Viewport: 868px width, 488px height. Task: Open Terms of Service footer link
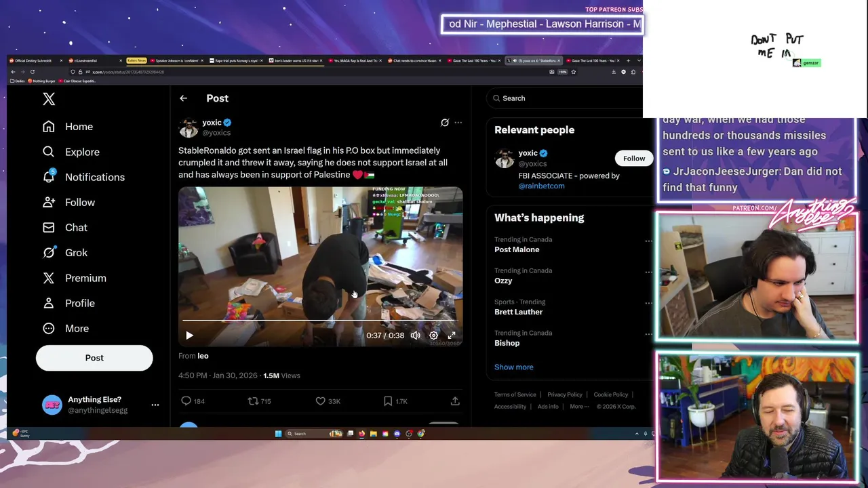pos(515,394)
